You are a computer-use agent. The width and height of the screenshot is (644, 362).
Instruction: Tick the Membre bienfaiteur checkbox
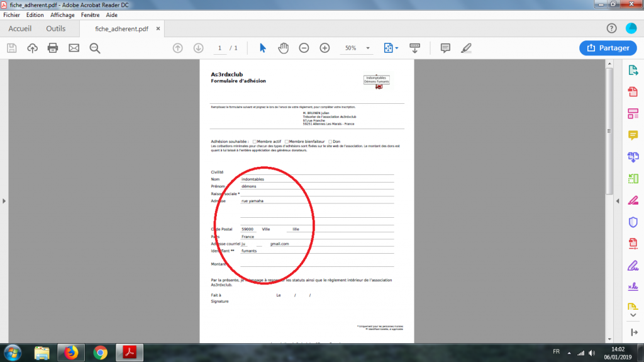pos(287,142)
